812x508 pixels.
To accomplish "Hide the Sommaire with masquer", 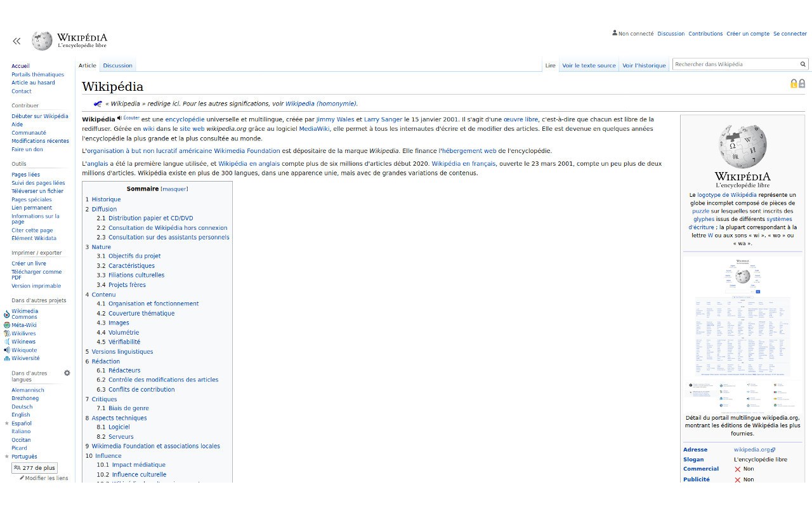I will (174, 189).
